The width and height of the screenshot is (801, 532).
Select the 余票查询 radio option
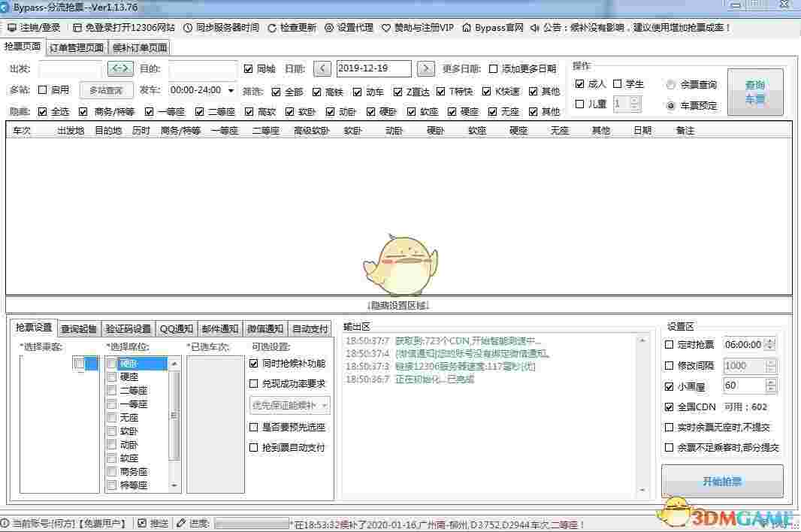click(x=671, y=85)
